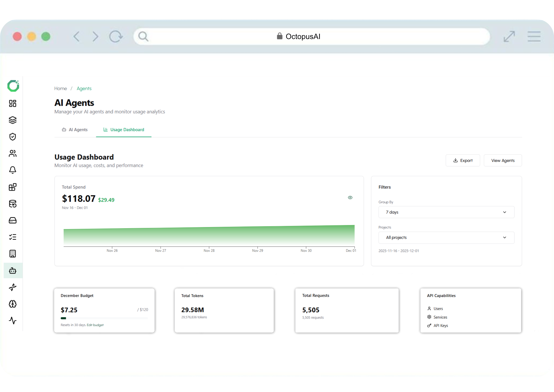Viewport: 554px width, 392px height.
Task: Switch to the AI Agents tab
Action: 75,130
